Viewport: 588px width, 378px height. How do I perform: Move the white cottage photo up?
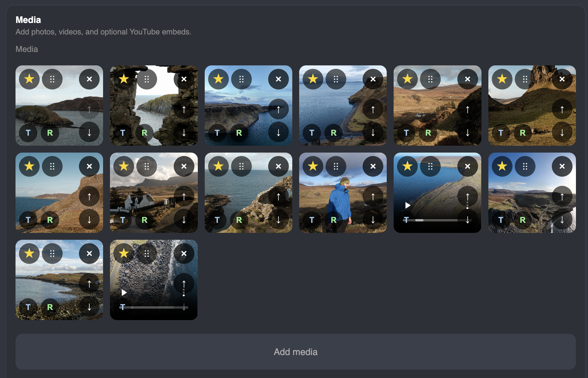tap(184, 196)
